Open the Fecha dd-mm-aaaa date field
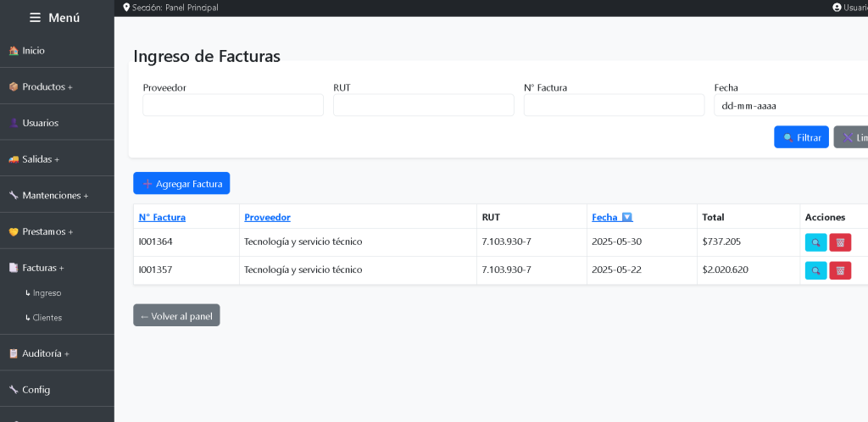The width and height of the screenshot is (868, 422). [x=791, y=105]
